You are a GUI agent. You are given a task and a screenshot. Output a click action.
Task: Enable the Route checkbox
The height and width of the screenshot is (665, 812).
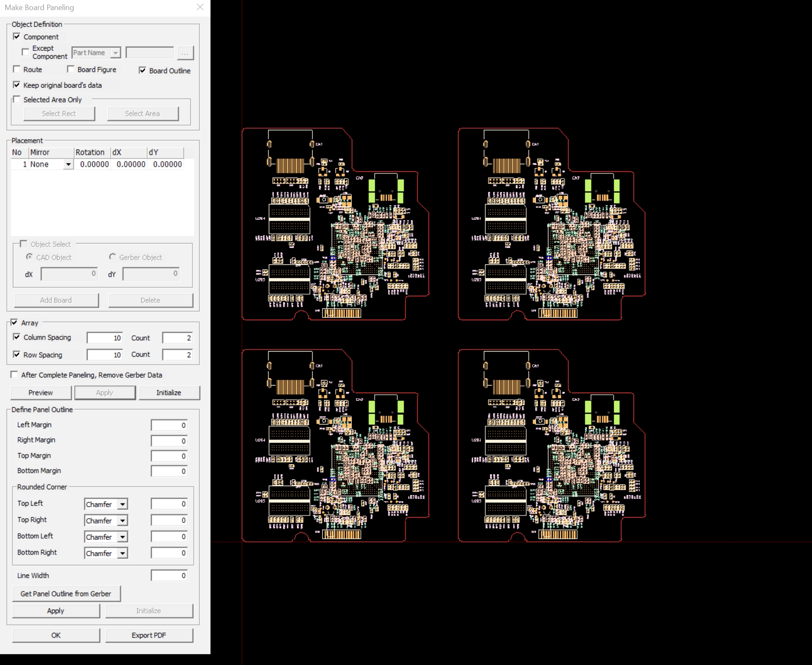[17, 69]
